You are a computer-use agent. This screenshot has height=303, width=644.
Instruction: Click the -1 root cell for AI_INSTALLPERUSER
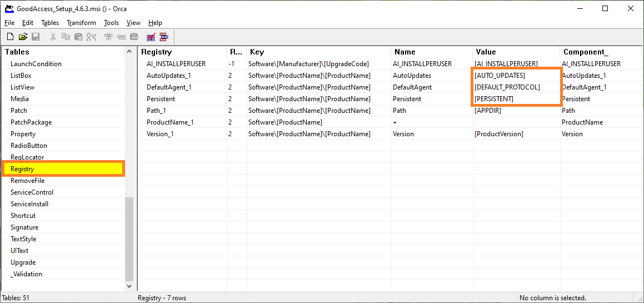click(x=236, y=64)
